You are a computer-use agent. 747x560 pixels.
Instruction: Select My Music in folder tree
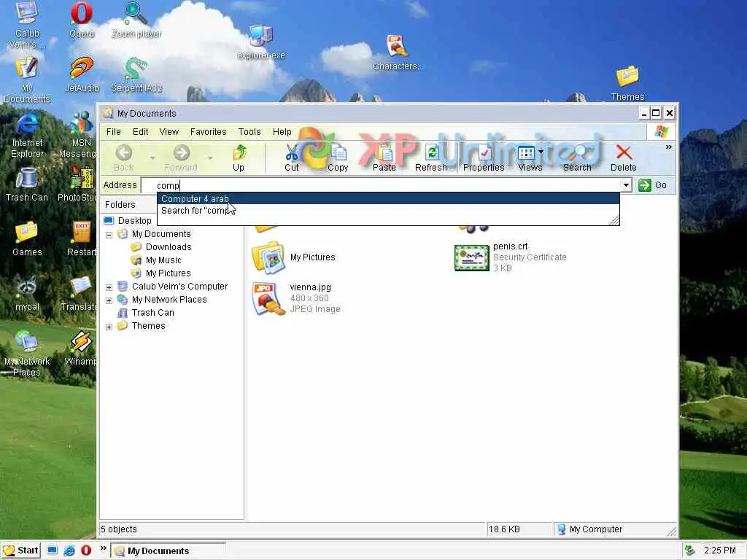point(163,260)
